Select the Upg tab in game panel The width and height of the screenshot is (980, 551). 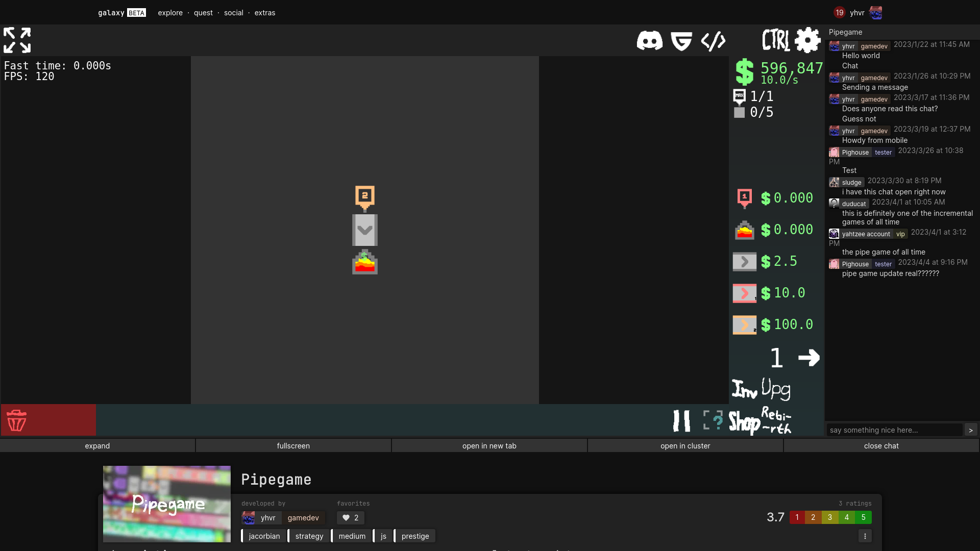(776, 388)
